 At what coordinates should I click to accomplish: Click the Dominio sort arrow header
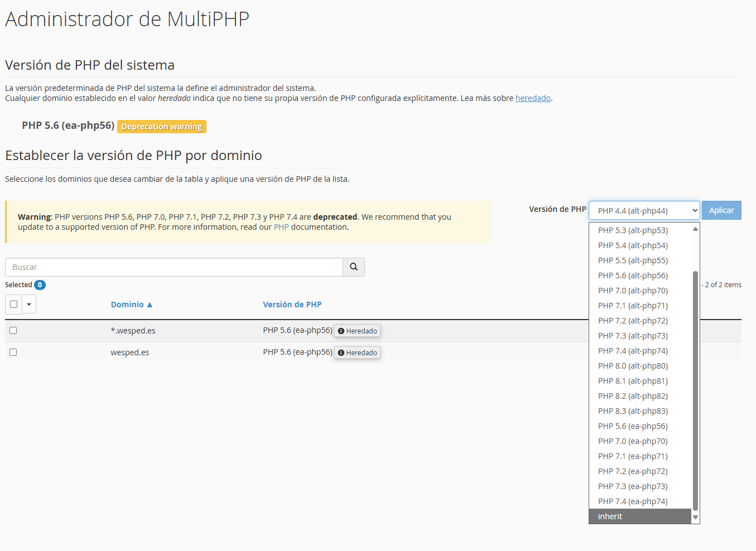click(132, 304)
